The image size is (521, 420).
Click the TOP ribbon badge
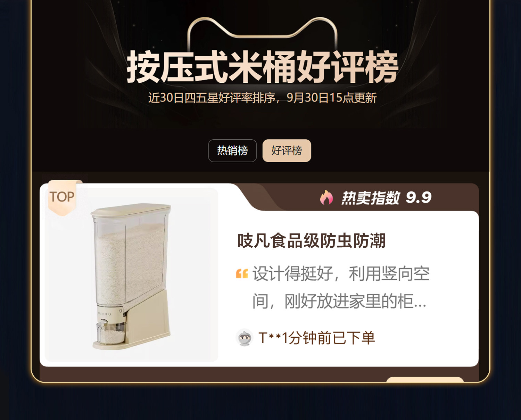pos(62,197)
